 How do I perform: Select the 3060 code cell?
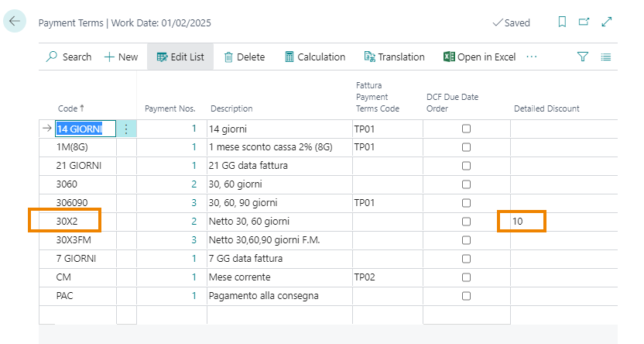click(85, 184)
